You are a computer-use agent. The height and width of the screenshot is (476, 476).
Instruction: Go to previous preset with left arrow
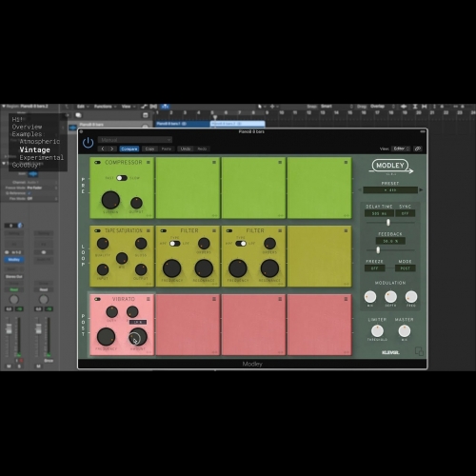pos(360,189)
